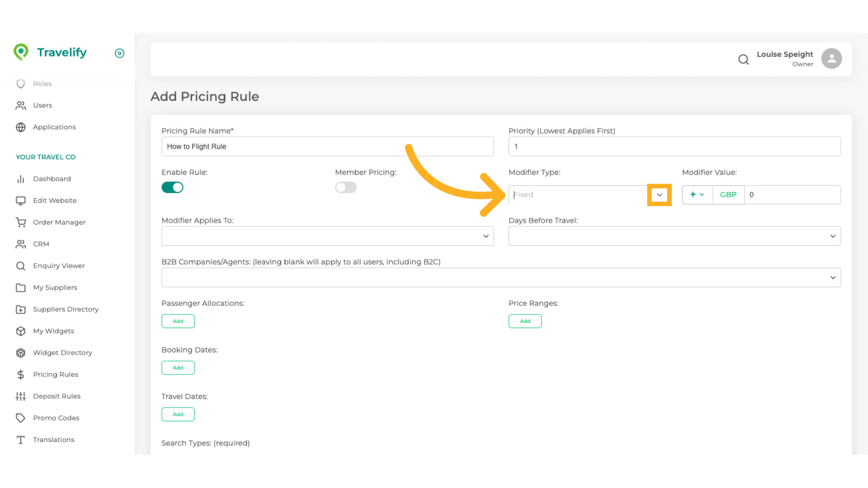This screenshot has height=488, width=868.
Task: Click Add under Booking Dates
Action: tap(178, 367)
